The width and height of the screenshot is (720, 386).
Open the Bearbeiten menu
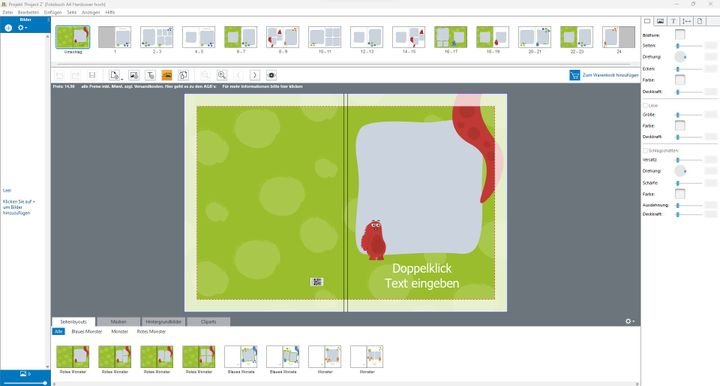pyautogui.click(x=28, y=12)
